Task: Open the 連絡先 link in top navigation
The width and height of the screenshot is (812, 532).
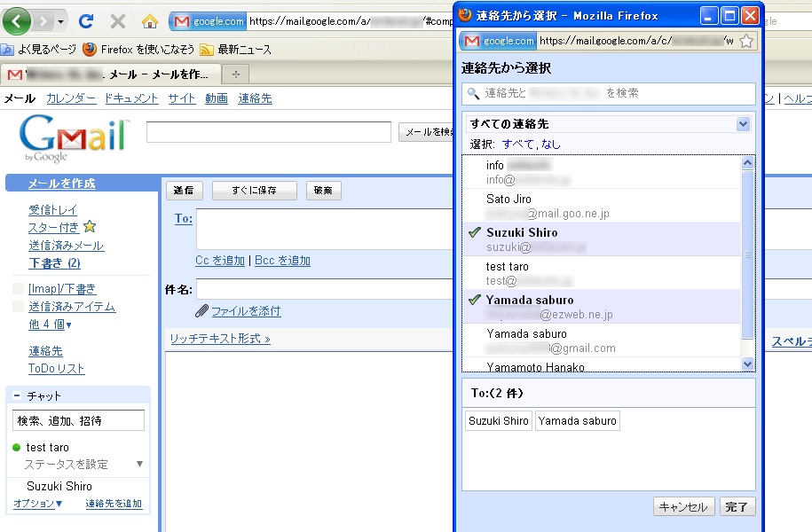Action: (255, 98)
